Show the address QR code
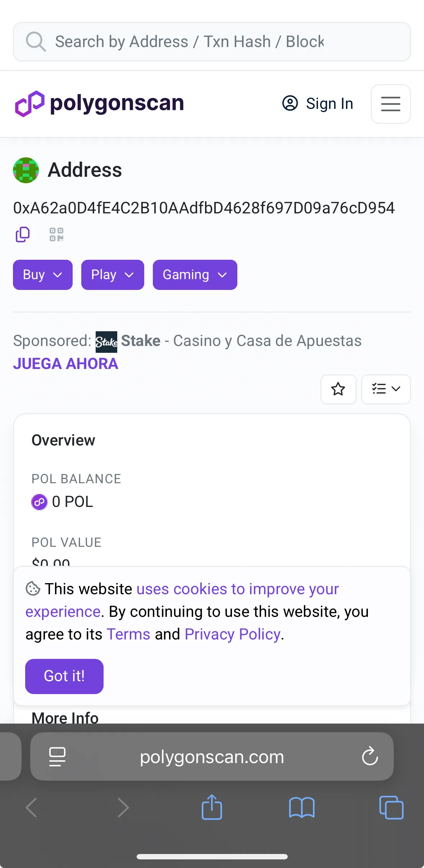Viewport: 424px width, 868px height. tap(56, 235)
